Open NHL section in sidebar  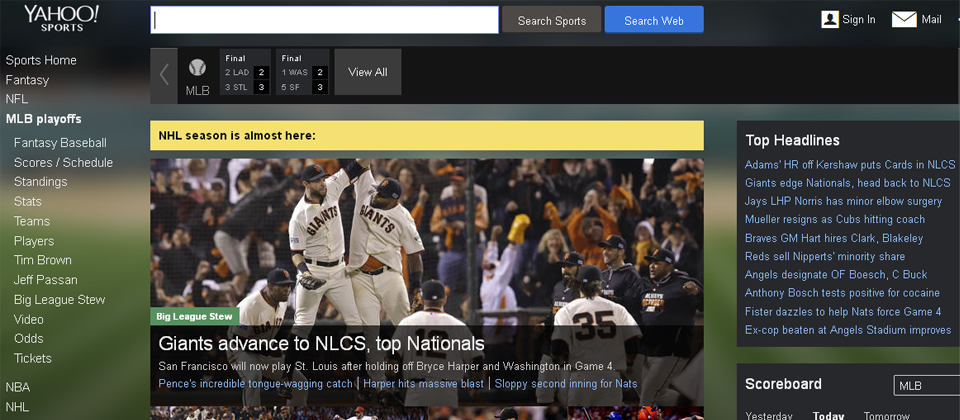click(17, 407)
